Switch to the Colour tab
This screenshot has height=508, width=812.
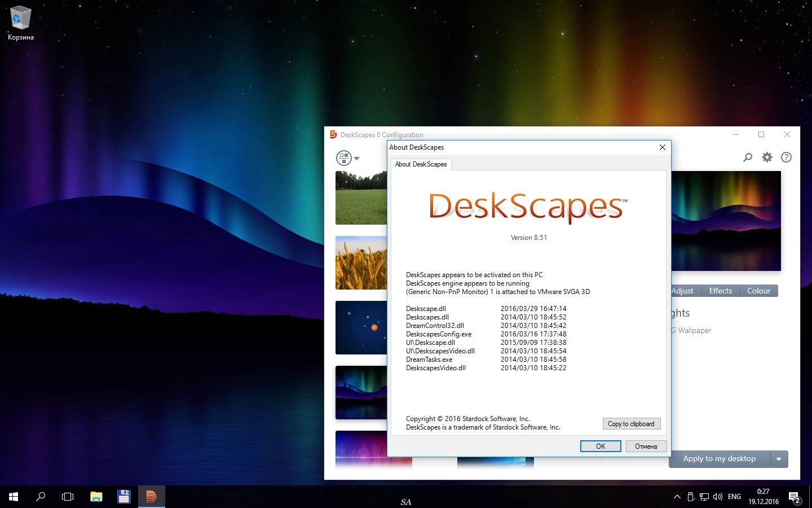tap(758, 291)
